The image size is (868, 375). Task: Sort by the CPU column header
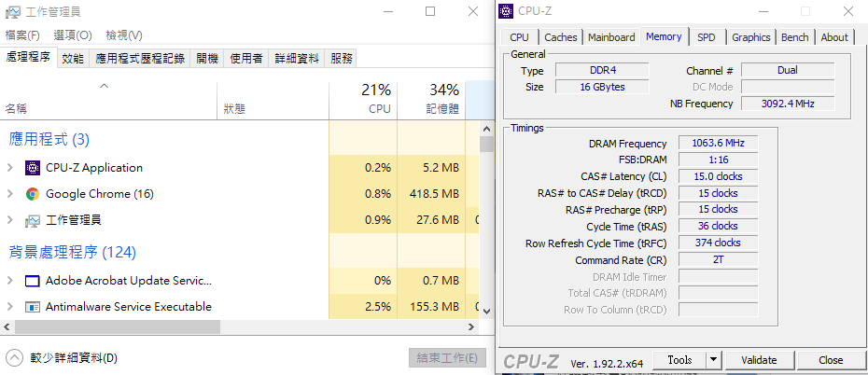click(362, 100)
